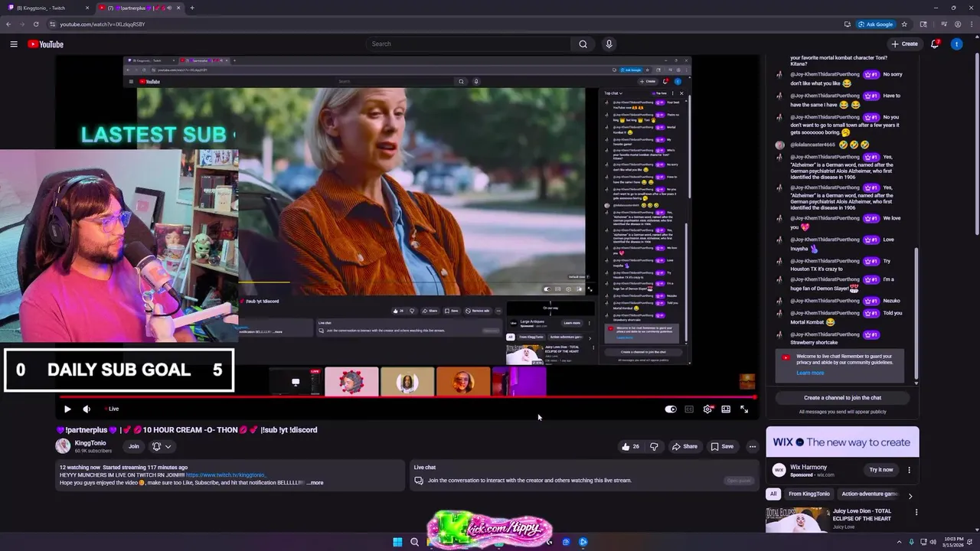
Task: Play the live stream
Action: click(67, 409)
